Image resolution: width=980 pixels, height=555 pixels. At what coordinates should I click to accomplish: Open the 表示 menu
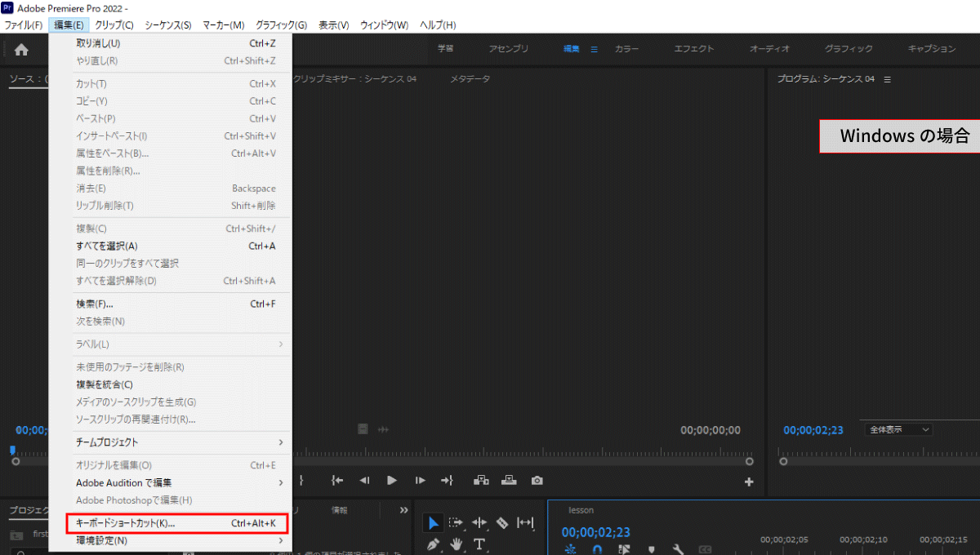(x=333, y=25)
